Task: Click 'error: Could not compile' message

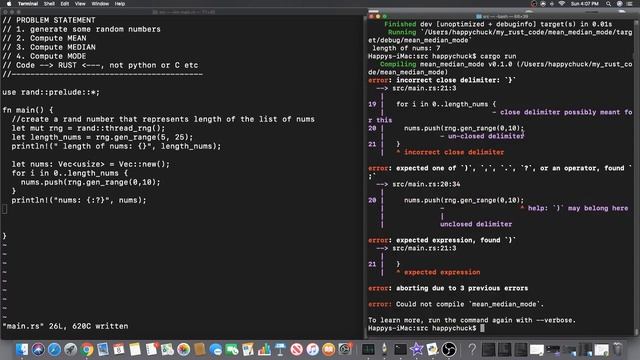Action: click(x=456, y=304)
